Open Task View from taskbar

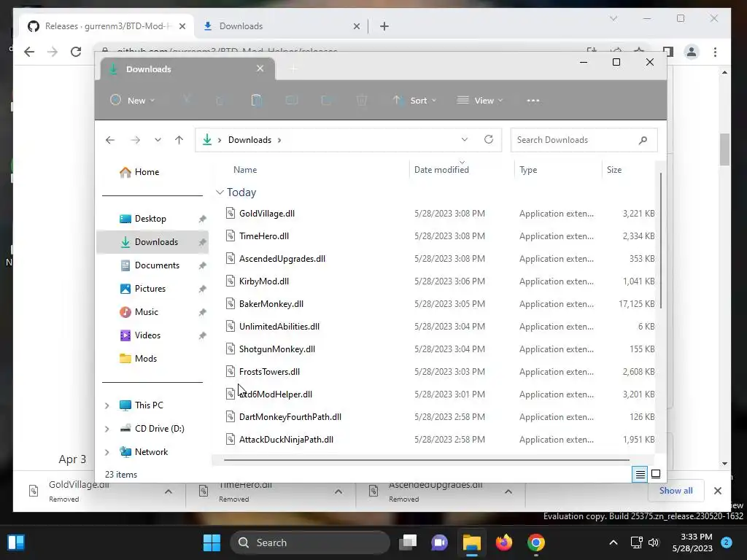pyautogui.click(x=408, y=542)
